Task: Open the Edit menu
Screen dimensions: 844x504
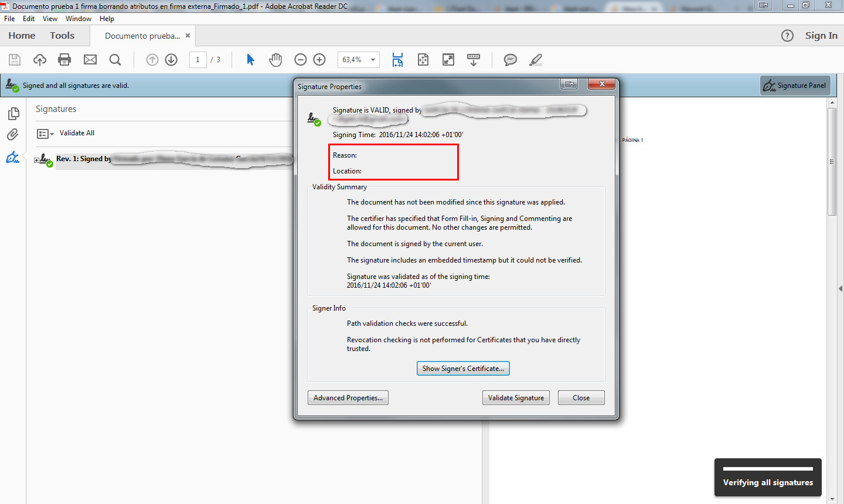Action: tap(28, 18)
